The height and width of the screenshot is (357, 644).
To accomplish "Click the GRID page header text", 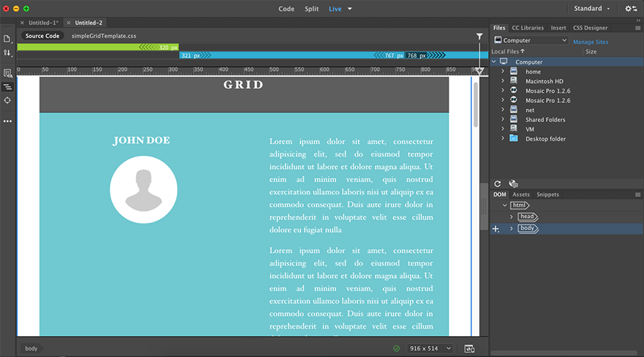I will 243,85.
